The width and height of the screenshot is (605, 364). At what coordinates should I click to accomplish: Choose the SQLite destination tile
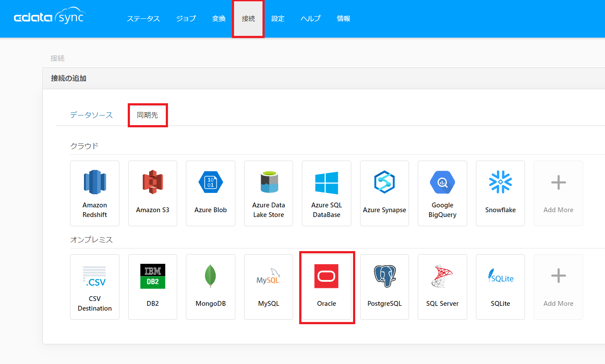click(x=500, y=287)
